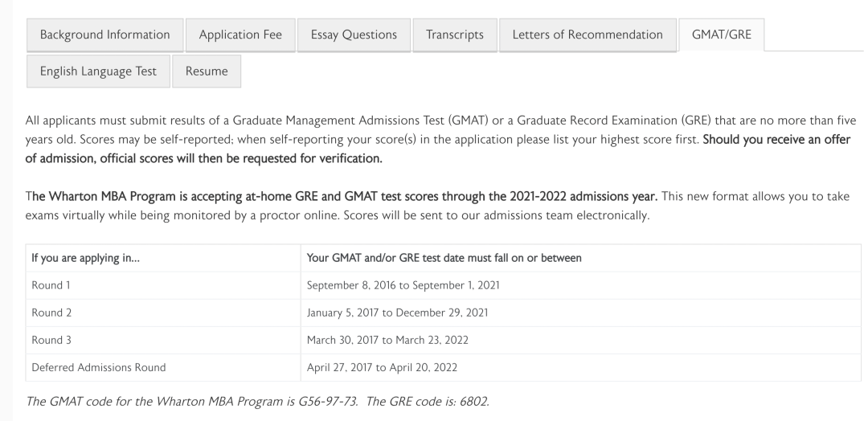This screenshot has width=868, height=421.
Task: Switch to the Resume tab
Action: point(207,72)
